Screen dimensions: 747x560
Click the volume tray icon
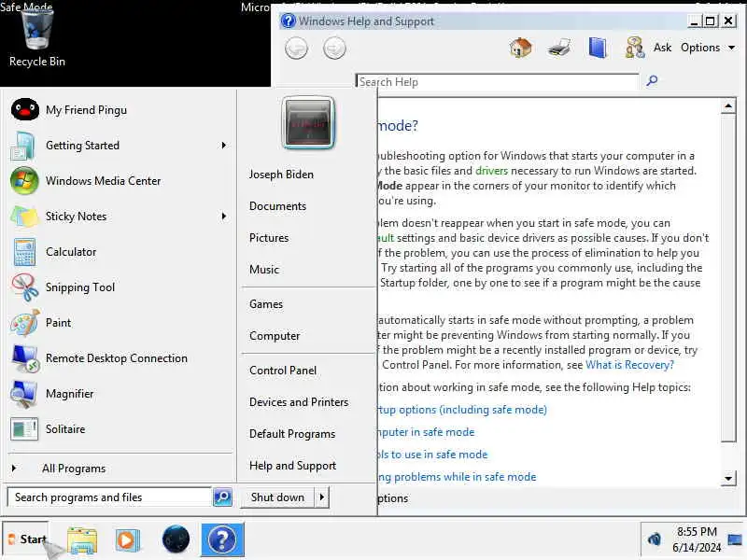point(655,539)
